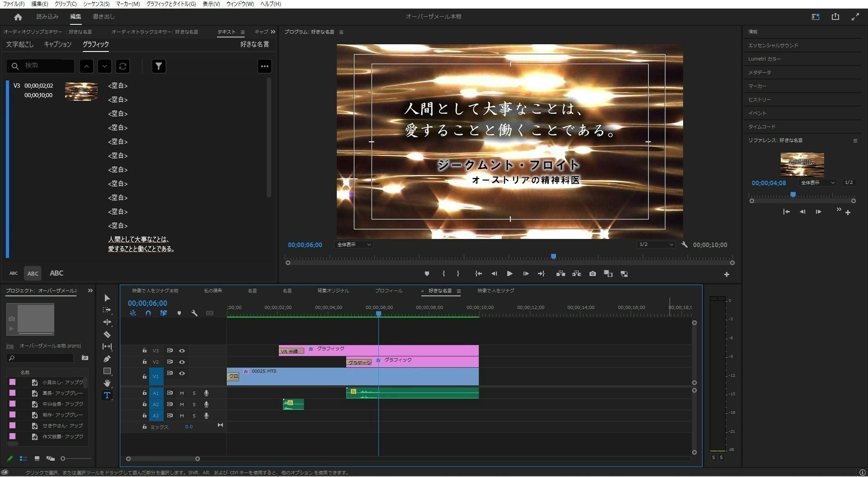Select the Pen tool
This screenshot has height=477, width=868.
click(x=107, y=359)
